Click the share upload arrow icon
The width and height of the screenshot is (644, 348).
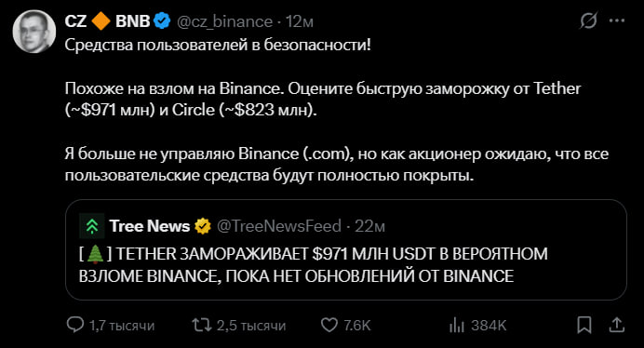coord(616,325)
